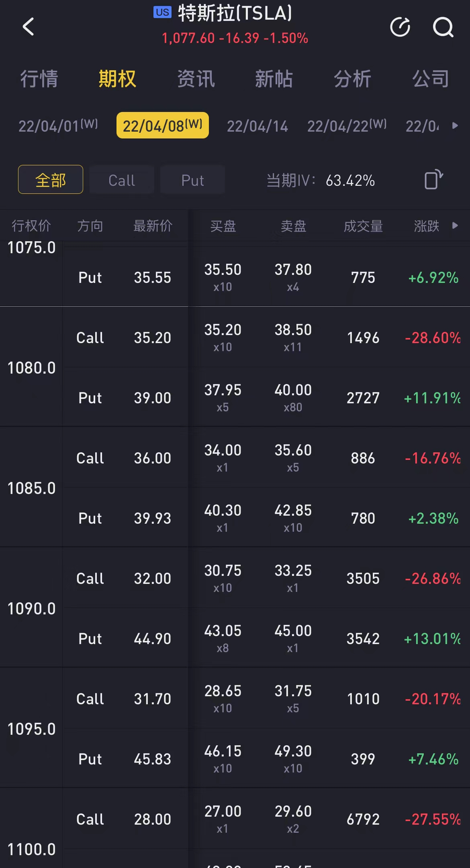Choose expiry 22/04/01(W)

[x=58, y=125]
